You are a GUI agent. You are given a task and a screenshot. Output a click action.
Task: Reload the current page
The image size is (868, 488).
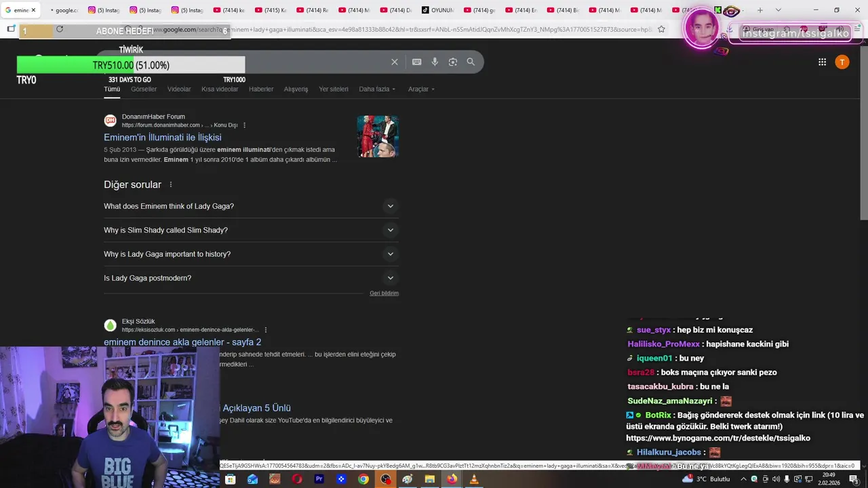[60, 29]
